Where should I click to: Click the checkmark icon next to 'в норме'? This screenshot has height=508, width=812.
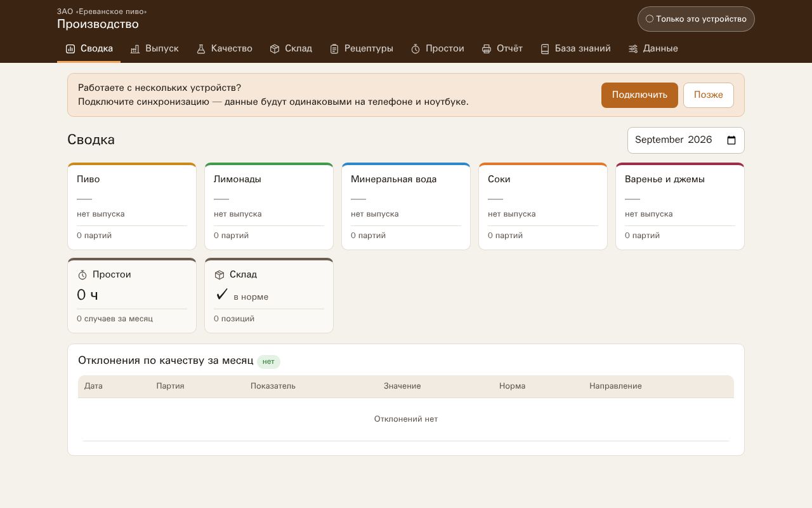pyautogui.click(x=222, y=295)
